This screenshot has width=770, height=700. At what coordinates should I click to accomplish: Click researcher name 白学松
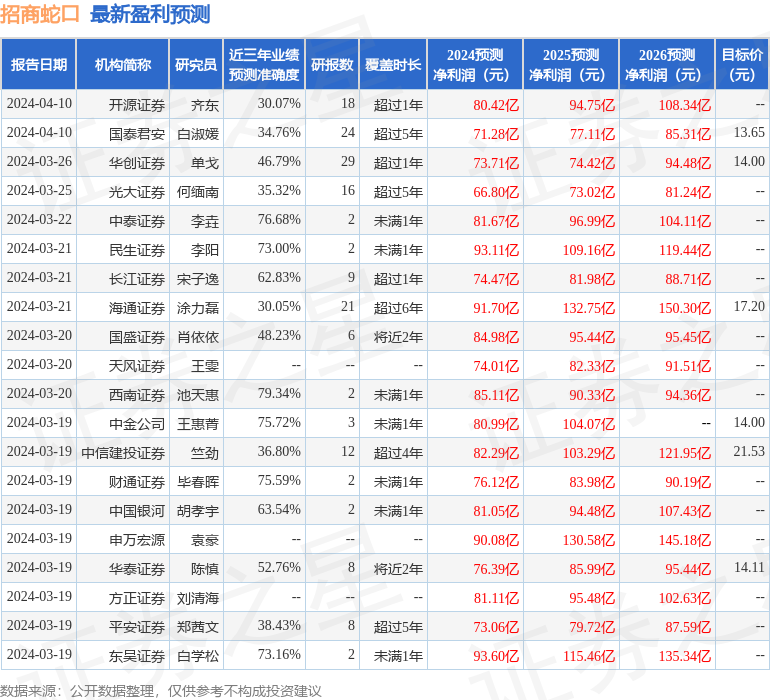198,656
